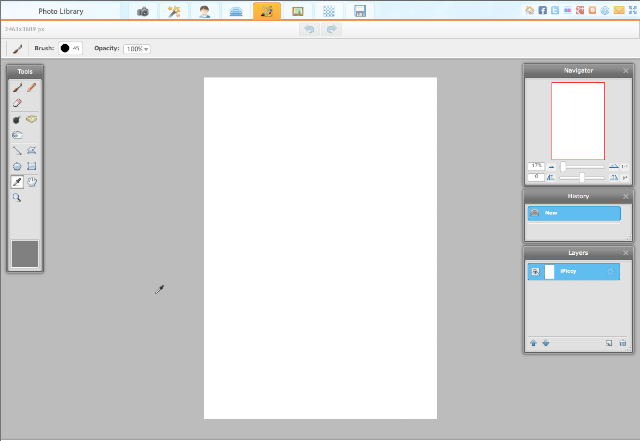This screenshot has width=640, height=441.
Task: Pick the smudge finger tool
Action: (17, 135)
